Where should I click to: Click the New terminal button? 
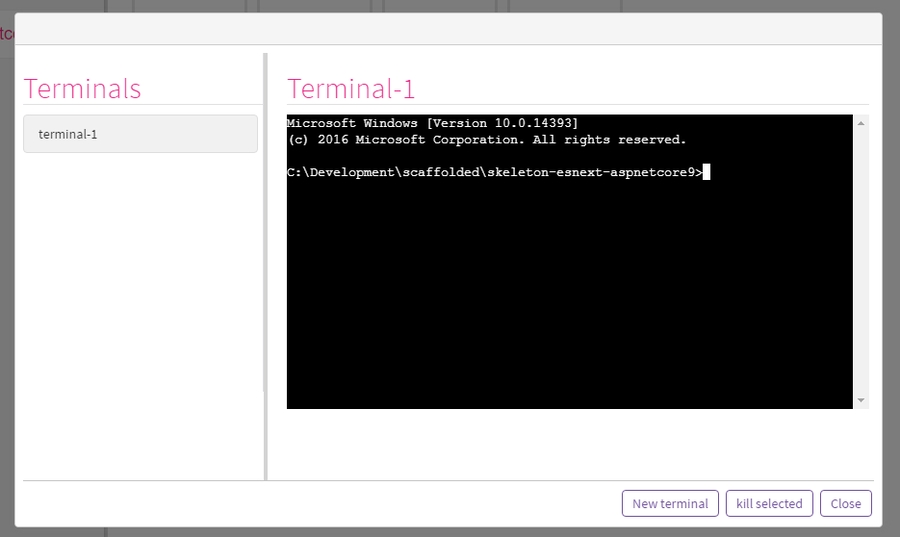tap(670, 503)
